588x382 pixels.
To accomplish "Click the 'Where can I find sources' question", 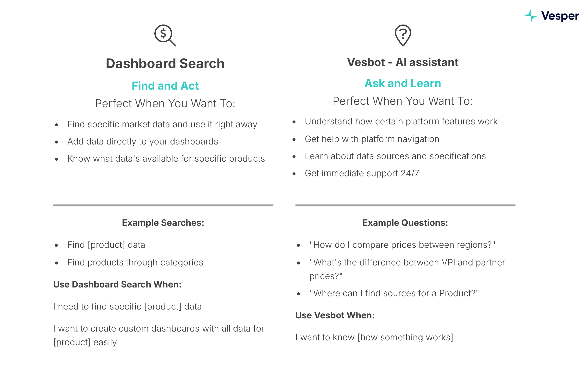I will pos(394,293).
